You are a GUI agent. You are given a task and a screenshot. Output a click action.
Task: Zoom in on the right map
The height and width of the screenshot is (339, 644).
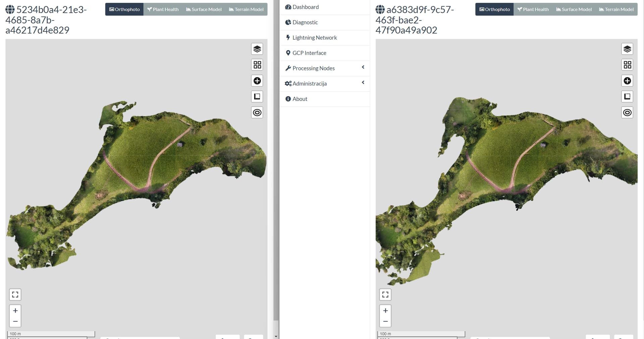pyautogui.click(x=385, y=310)
